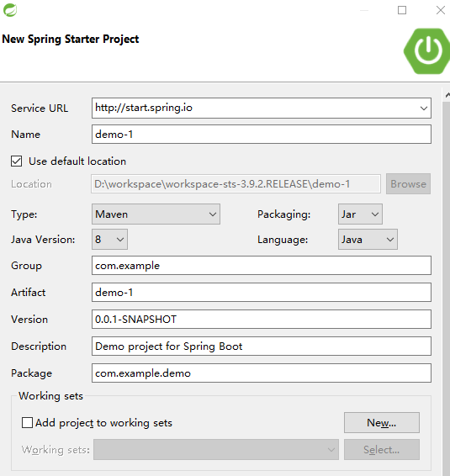Click the Working sets group title
Image resolution: width=450 pixels, height=476 pixels.
click(50, 396)
